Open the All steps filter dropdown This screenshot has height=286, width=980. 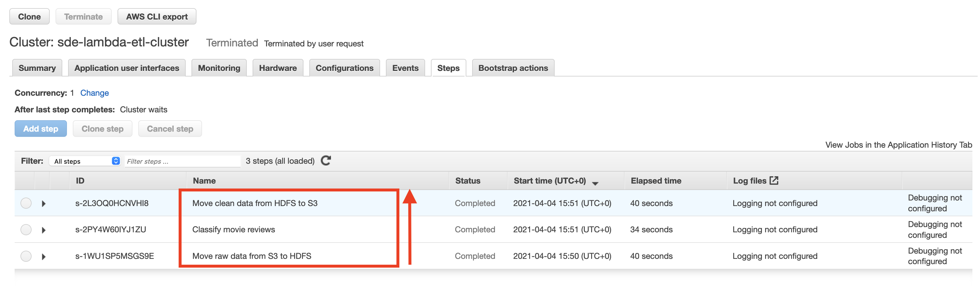pos(85,161)
